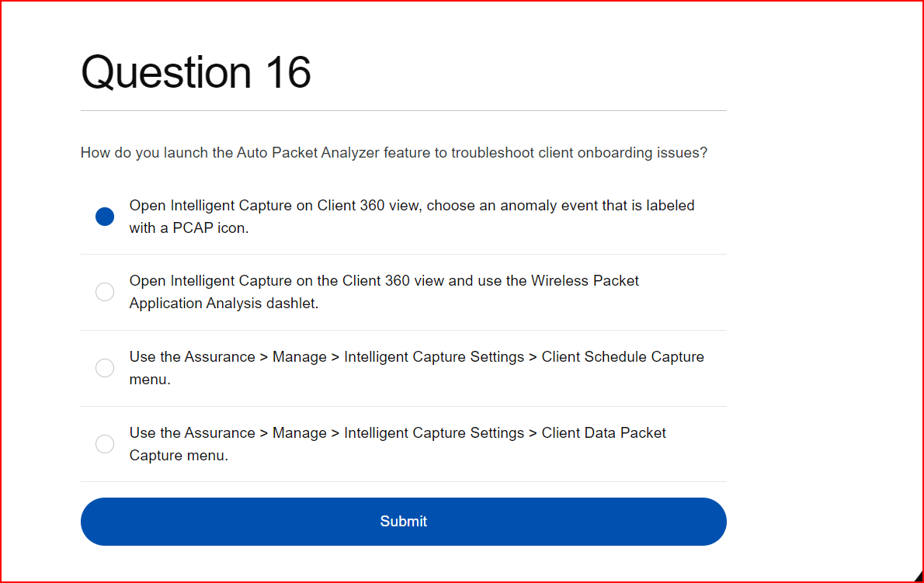Choose the Wireless Packet Application Analysis option
This screenshot has width=924, height=583.
coord(105,292)
